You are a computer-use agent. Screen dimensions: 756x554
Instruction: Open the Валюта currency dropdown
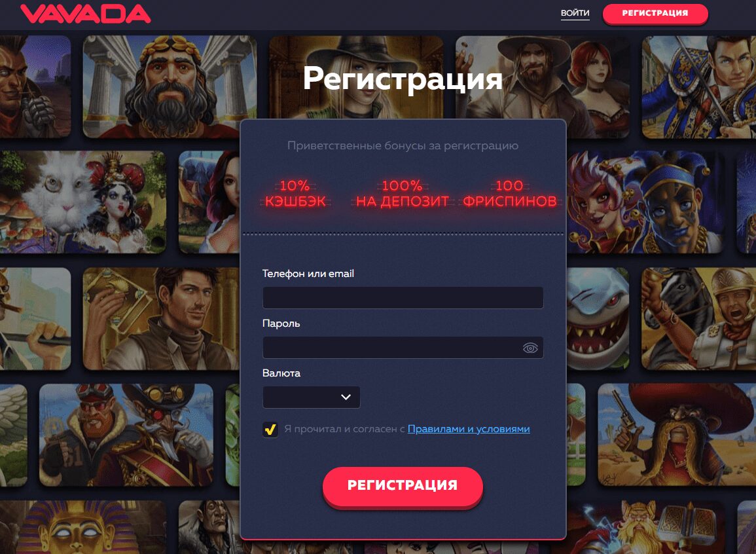point(311,397)
